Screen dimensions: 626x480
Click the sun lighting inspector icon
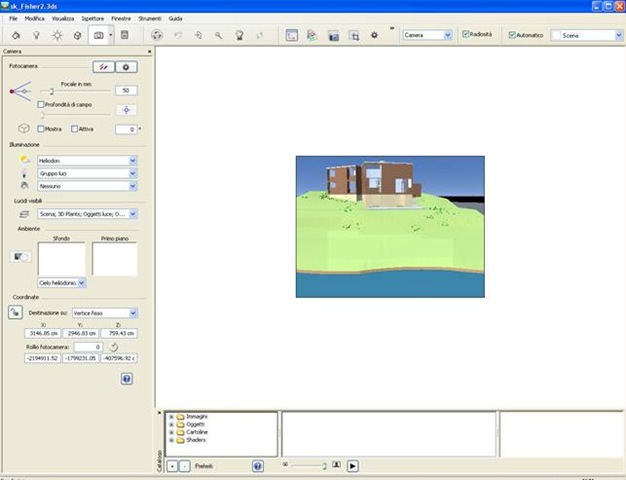(x=57, y=35)
